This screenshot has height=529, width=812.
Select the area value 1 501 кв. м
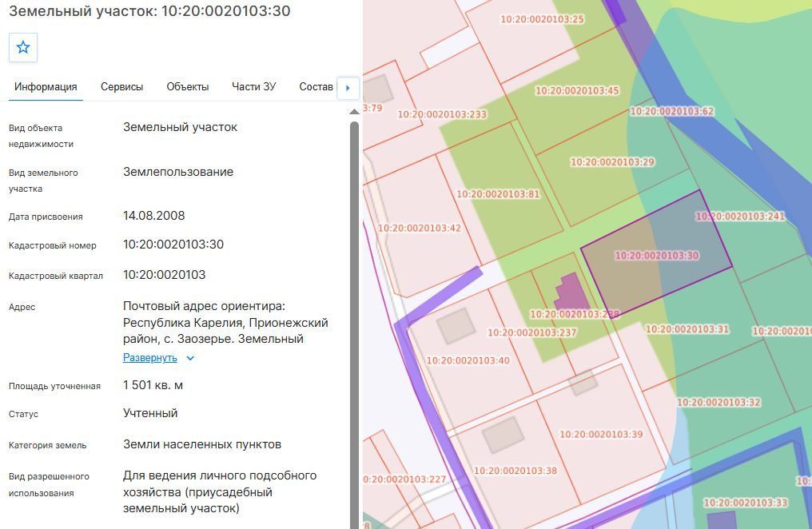(153, 385)
